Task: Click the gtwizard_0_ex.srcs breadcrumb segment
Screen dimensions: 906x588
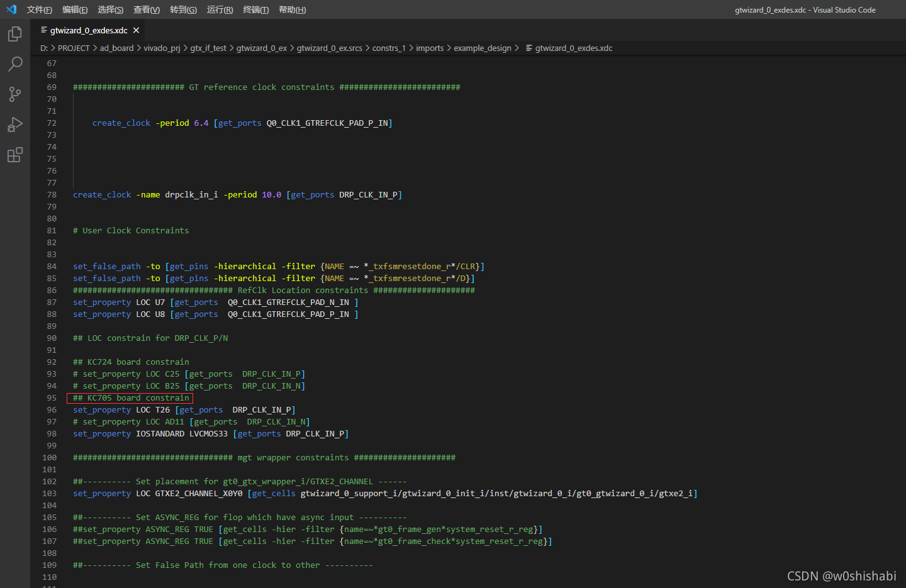Action: pos(329,48)
